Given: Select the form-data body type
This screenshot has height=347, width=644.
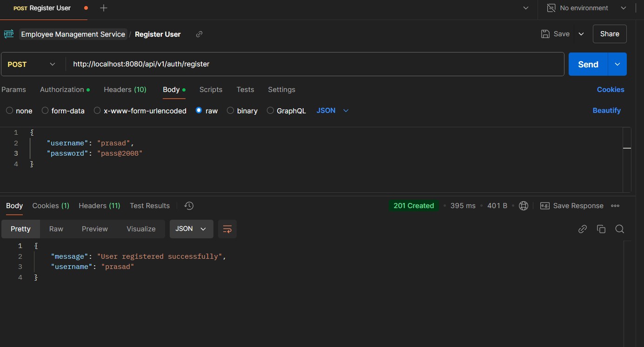Looking at the screenshot, I should point(63,111).
